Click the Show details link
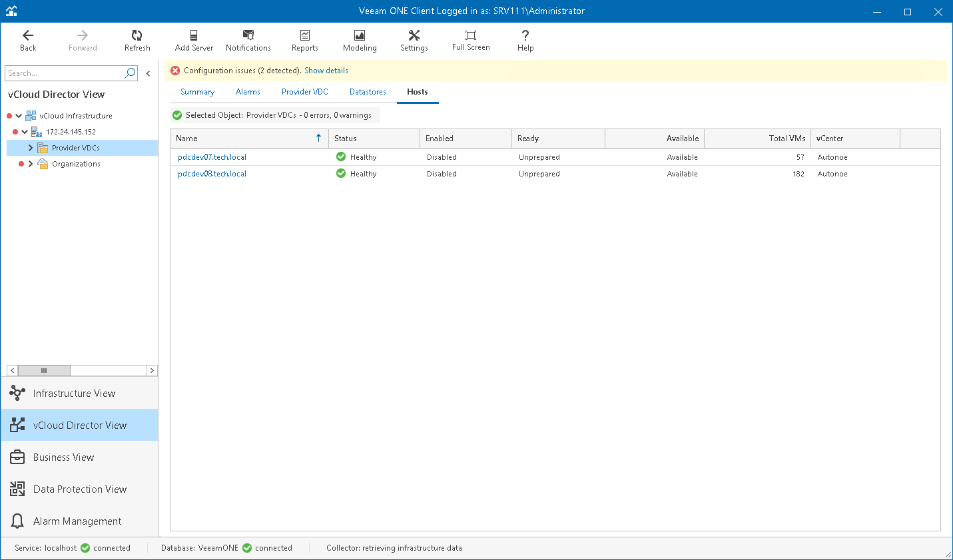Screen dimensions: 953x560 click(326, 71)
